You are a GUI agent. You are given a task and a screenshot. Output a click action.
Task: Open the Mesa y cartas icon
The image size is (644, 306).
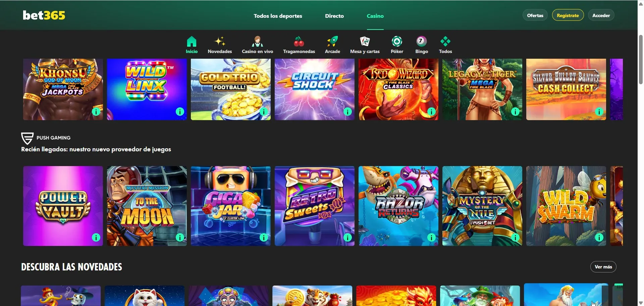pyautogui.click(x=365, y=42)
